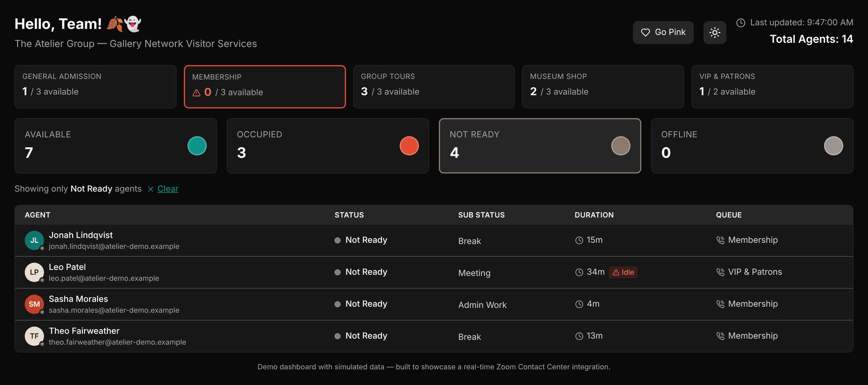
Task: Sort by the Agent column header
Action: 37,215
